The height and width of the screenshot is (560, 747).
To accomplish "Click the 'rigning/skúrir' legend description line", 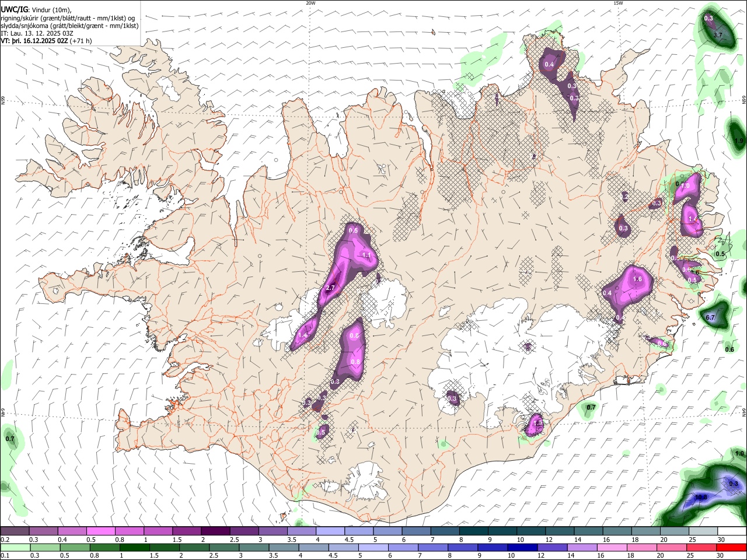I will click(68, 17).
